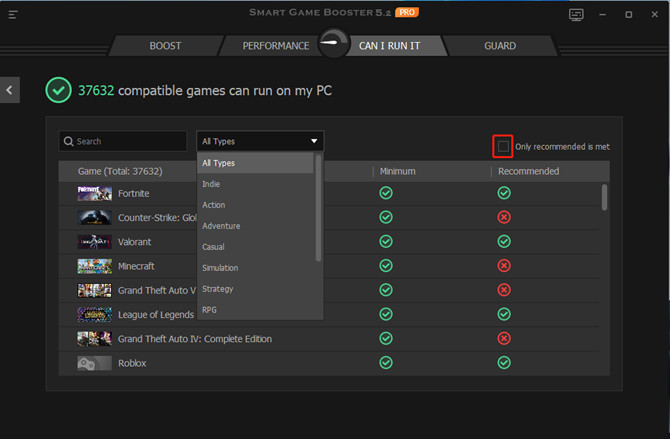The width and height of the screenshot is (670, 439).
Task: Click the PRO badge in the title
Action: 406,12
